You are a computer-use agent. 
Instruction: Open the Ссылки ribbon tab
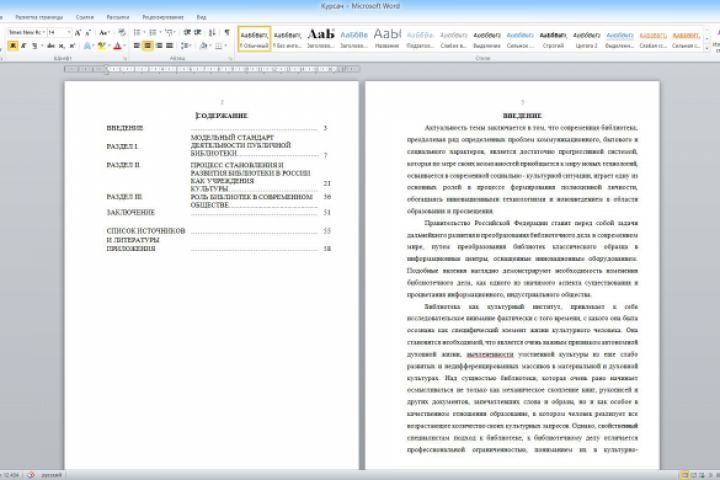pos(84,17)
